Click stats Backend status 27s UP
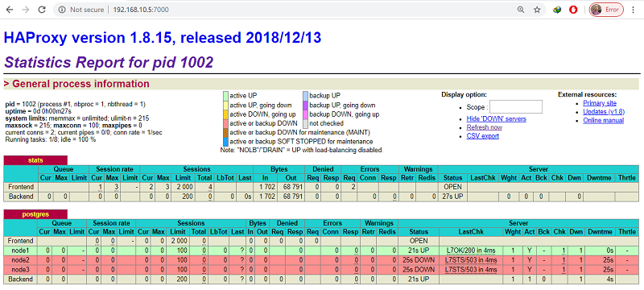This screenshot has width=644, height=290. tap(452, 197)
